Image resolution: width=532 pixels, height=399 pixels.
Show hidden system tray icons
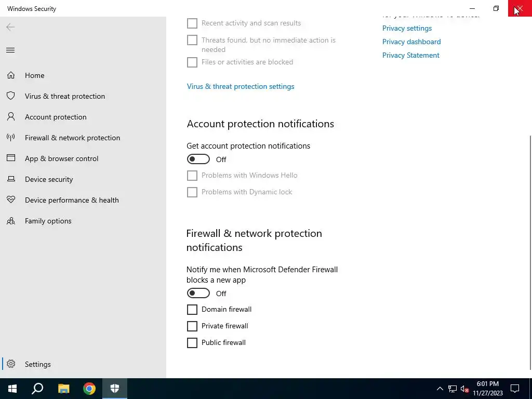click(440, 389)
